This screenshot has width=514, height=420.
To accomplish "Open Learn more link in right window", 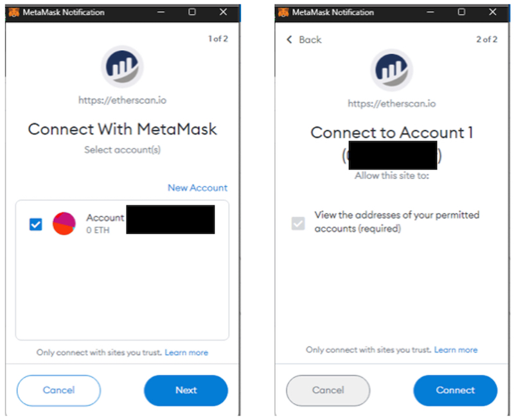I will [x=456, y=350].
